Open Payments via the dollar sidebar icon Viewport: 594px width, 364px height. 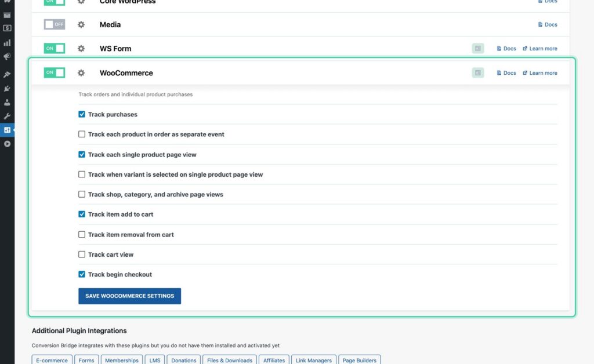pyautogui.click(x=7, y=28)
